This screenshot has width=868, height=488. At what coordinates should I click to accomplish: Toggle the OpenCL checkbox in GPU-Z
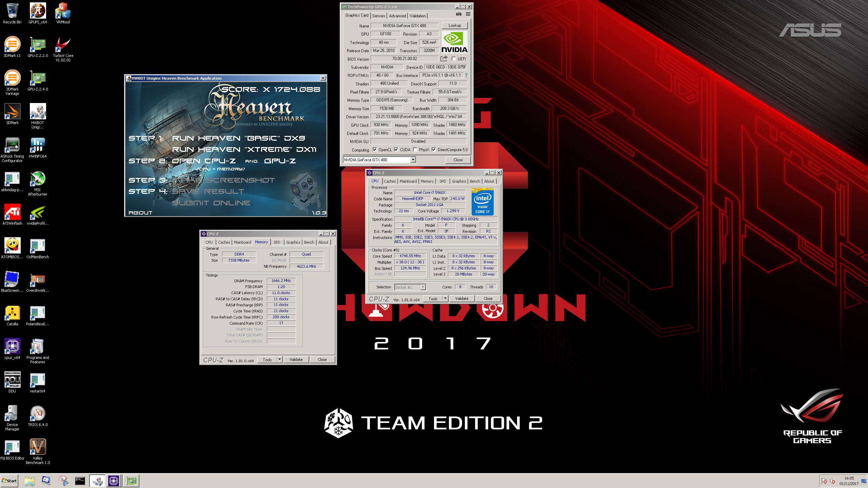click(375, 150)
